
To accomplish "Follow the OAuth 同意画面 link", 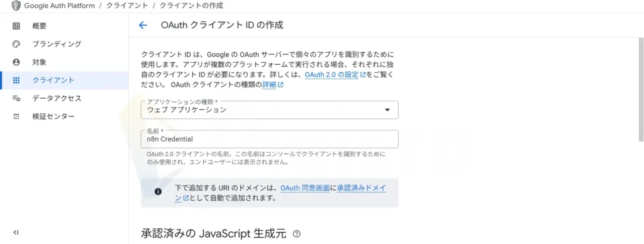I will [x=305, y=188].
